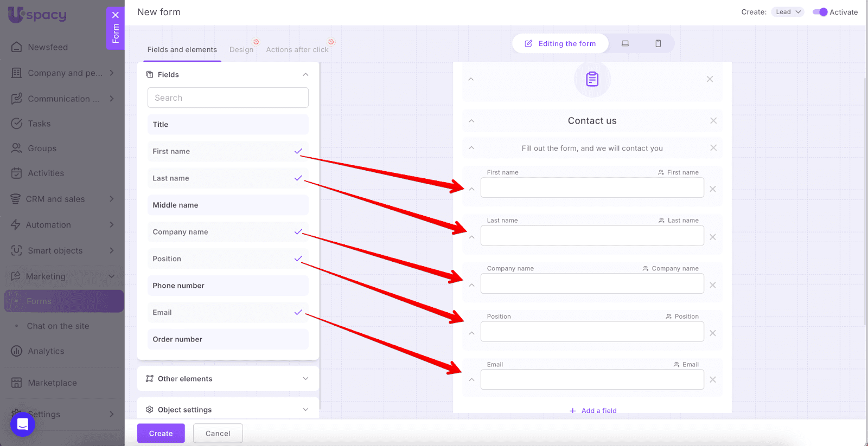Open the chat support bubble
The image size is (868, 446).
pyautogui.click(x=23, y=424)
